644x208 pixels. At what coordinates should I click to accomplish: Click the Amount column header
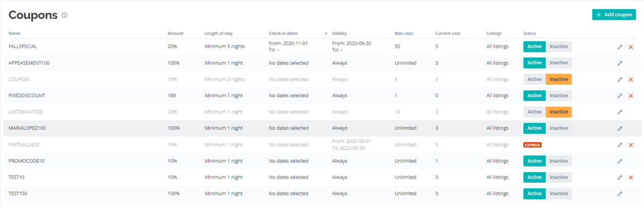coord(175,33)
